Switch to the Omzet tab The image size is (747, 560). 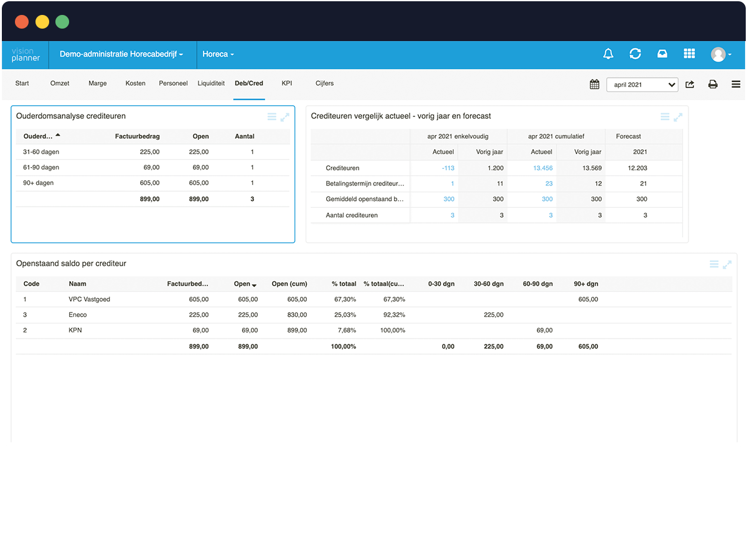point(60,83)
